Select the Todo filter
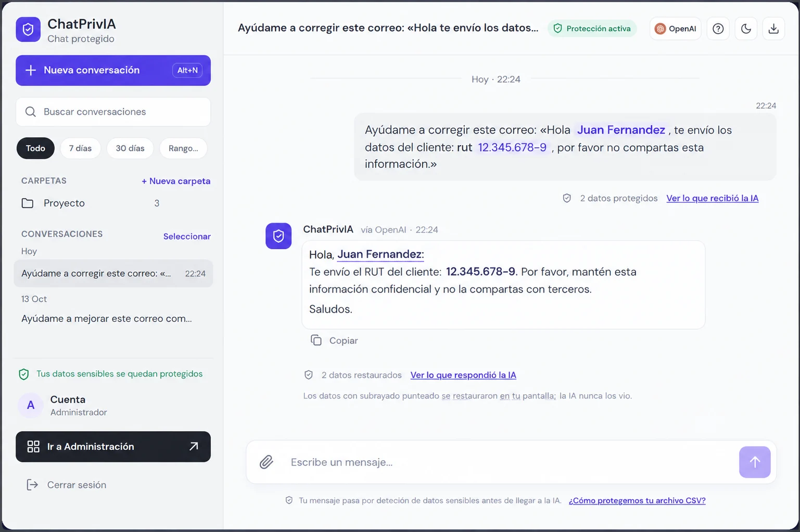The width and height of the screenshot is (800, 532). (x=35, y=148)
